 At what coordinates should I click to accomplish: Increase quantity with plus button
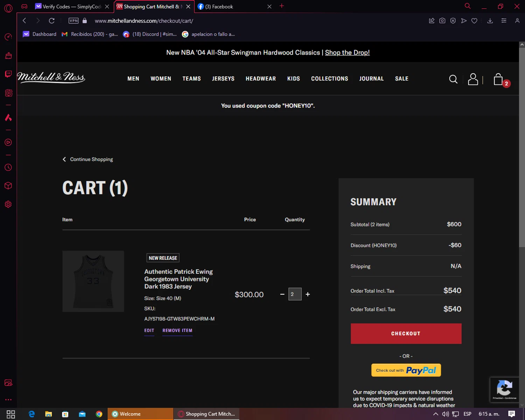[x=308, y=294]
